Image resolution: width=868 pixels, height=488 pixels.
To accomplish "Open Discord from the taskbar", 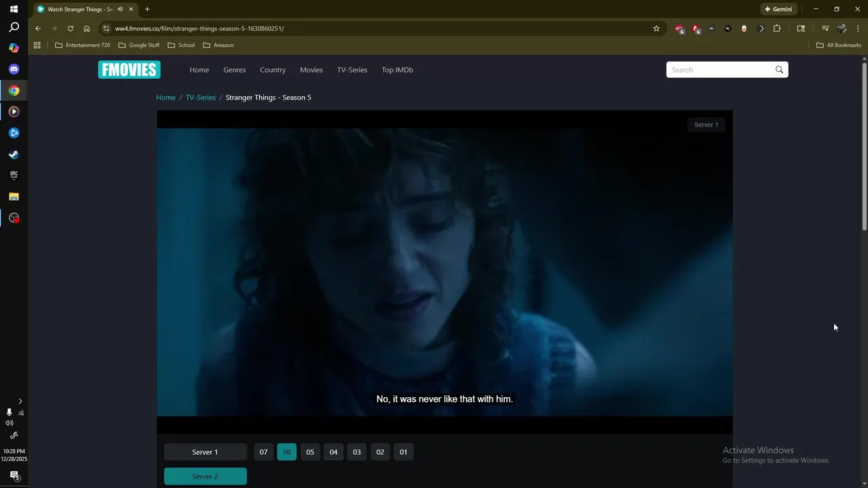I will point(14,69).
